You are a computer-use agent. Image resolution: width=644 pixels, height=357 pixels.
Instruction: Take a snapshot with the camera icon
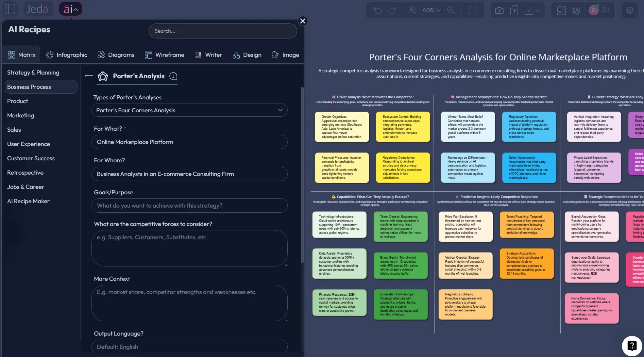click(499, 10)
